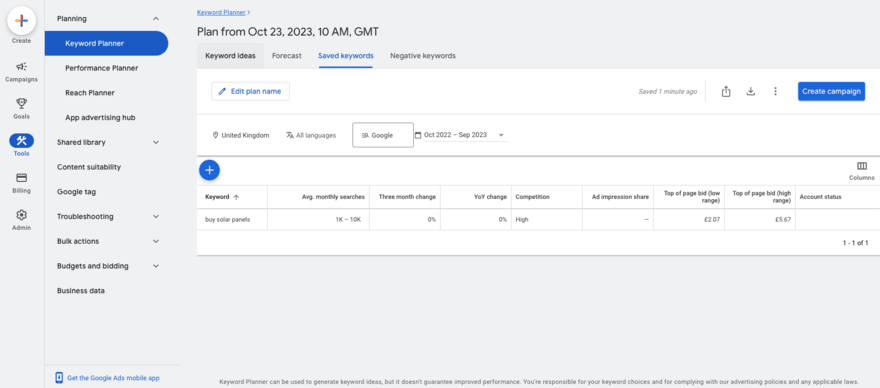Click the 1 - 1 of 1 pagination text
The width and height of the screenshot is (880, 388).
(855, 243)
